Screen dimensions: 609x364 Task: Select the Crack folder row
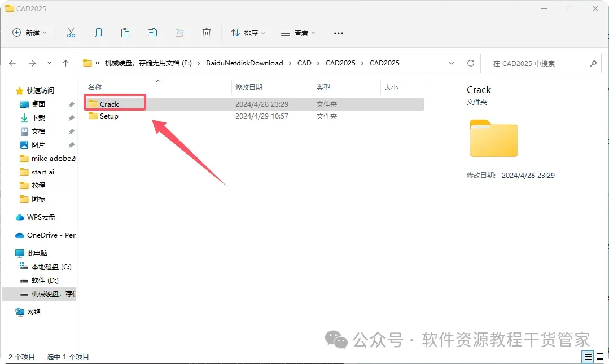click(x=254, y=104)
